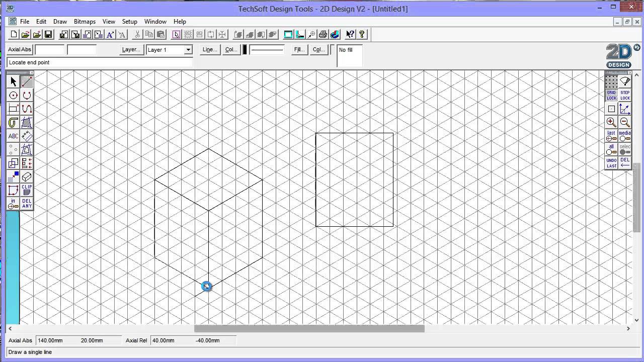Click the DEL back-arrow button
Image resolution: width=644 pixels, height=362 pixels.
[x=625, y=163]
